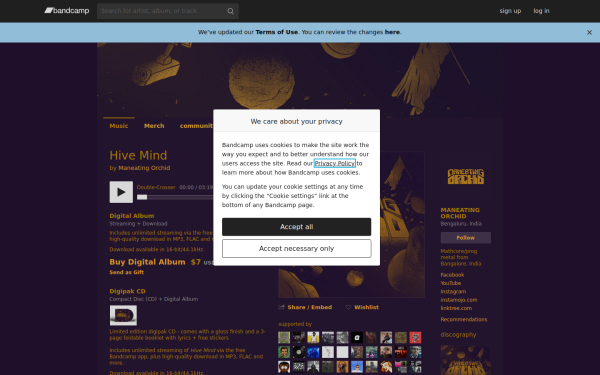Click the Bandcamp logo

tap(67, 11)
